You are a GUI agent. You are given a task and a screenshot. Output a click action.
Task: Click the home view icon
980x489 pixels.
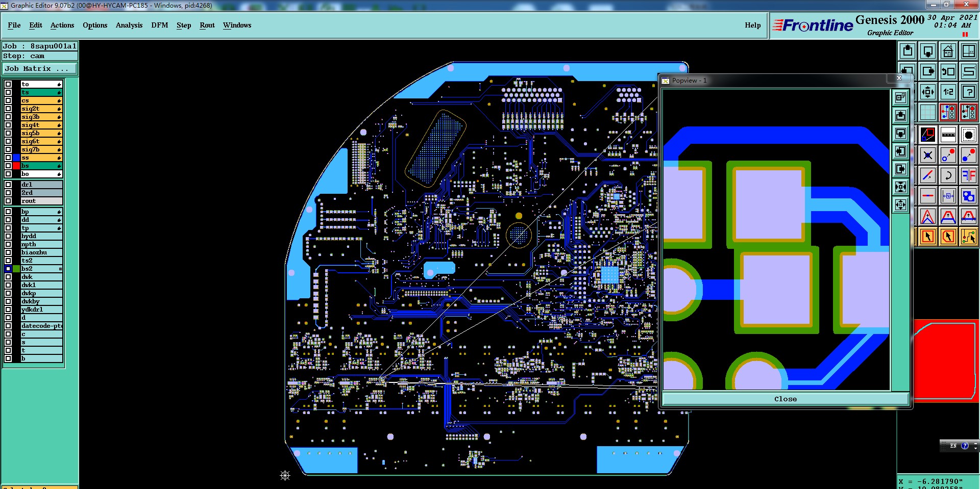[x=948, y=51]
